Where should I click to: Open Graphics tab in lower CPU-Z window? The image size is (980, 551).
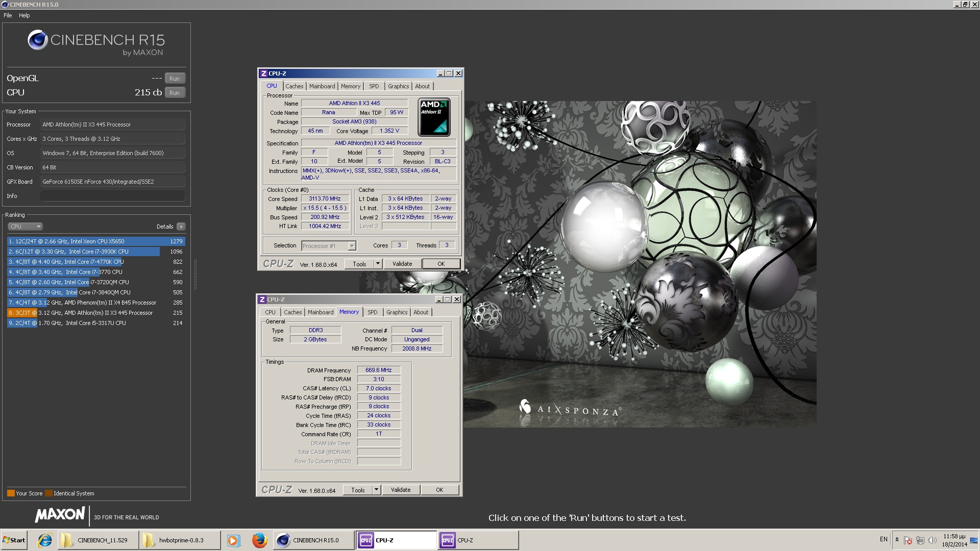point(397,312)
